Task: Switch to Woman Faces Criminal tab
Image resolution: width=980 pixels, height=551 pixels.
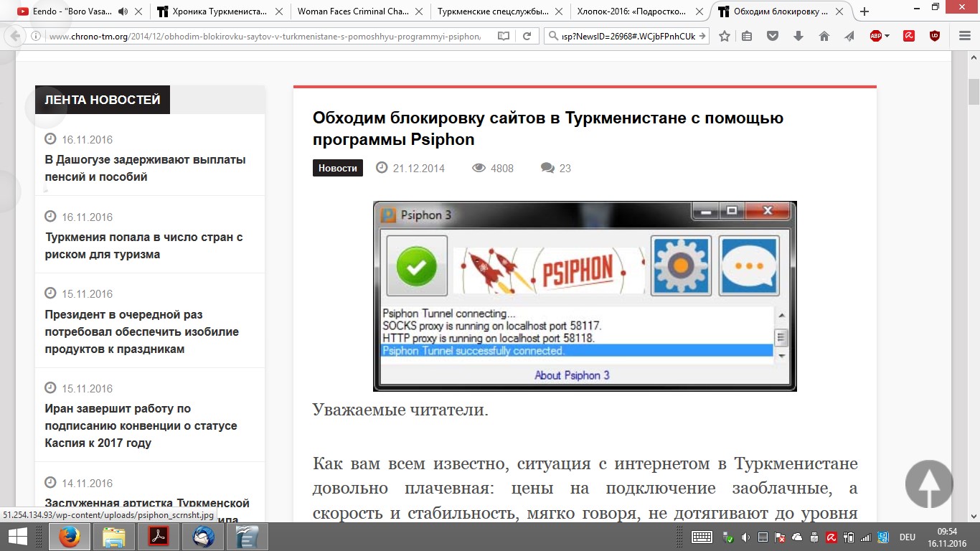Action: [x=353, y=11]
